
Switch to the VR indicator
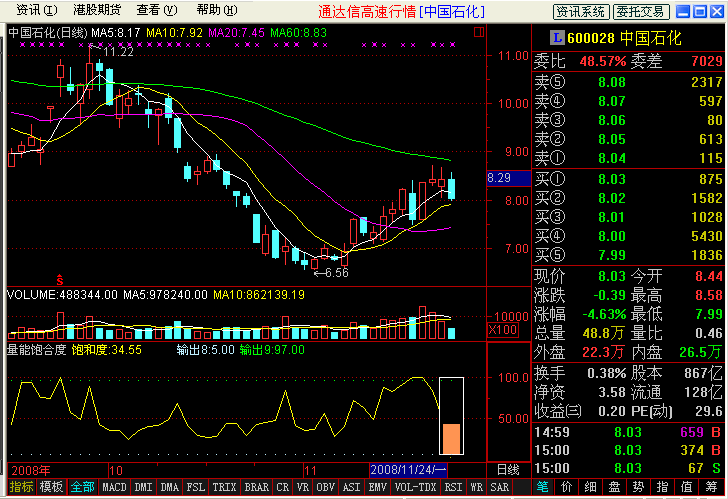coord(303,487)
